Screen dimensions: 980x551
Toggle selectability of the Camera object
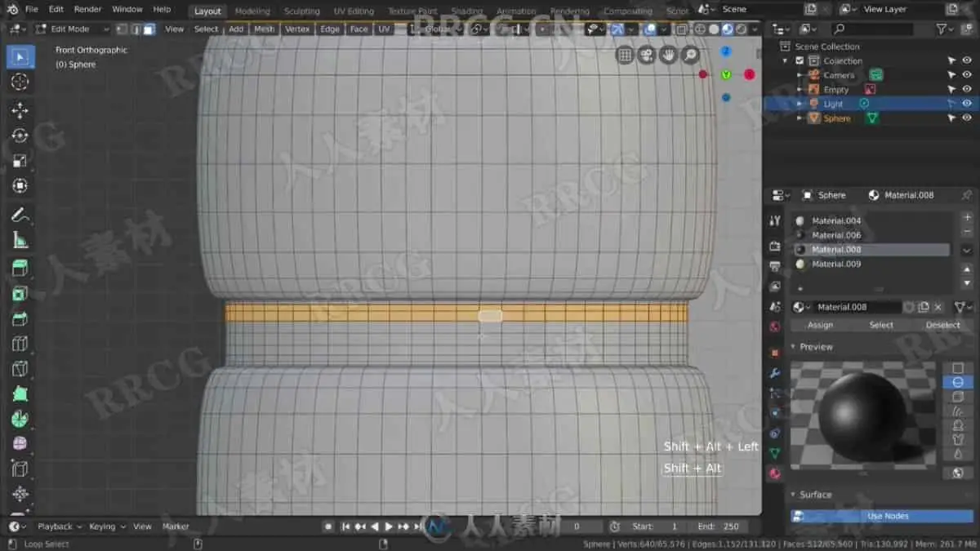pyautogui.click(x=951, y=75)
